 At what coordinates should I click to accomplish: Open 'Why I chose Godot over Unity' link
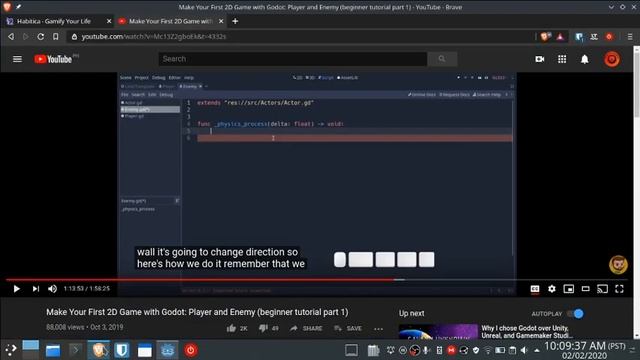pos(527,331)
